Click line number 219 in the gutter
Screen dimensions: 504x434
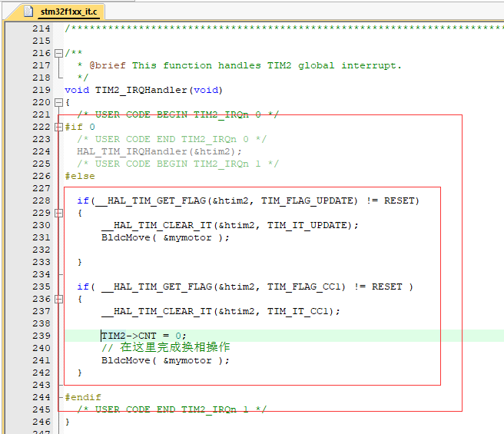coord(41,90)
